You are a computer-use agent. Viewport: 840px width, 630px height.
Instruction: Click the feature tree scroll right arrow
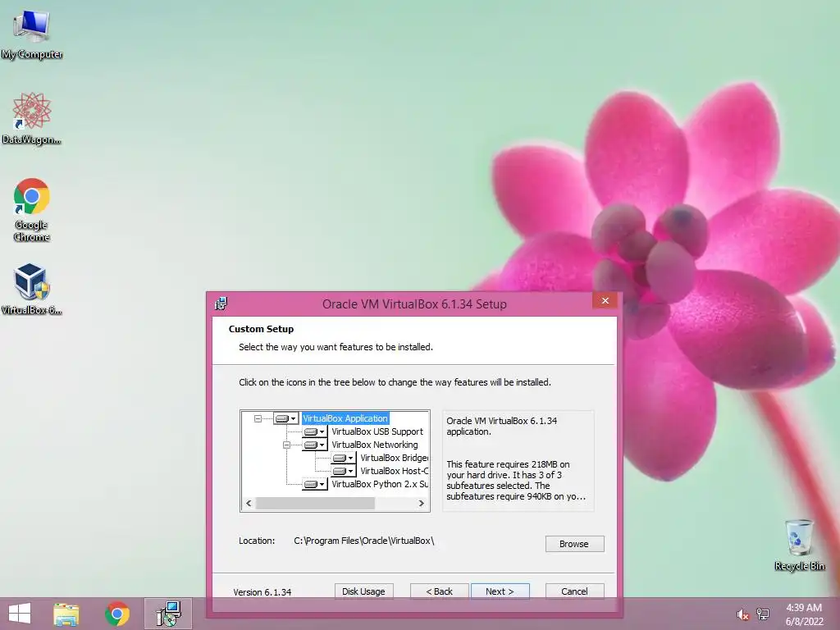click(422, 503)
